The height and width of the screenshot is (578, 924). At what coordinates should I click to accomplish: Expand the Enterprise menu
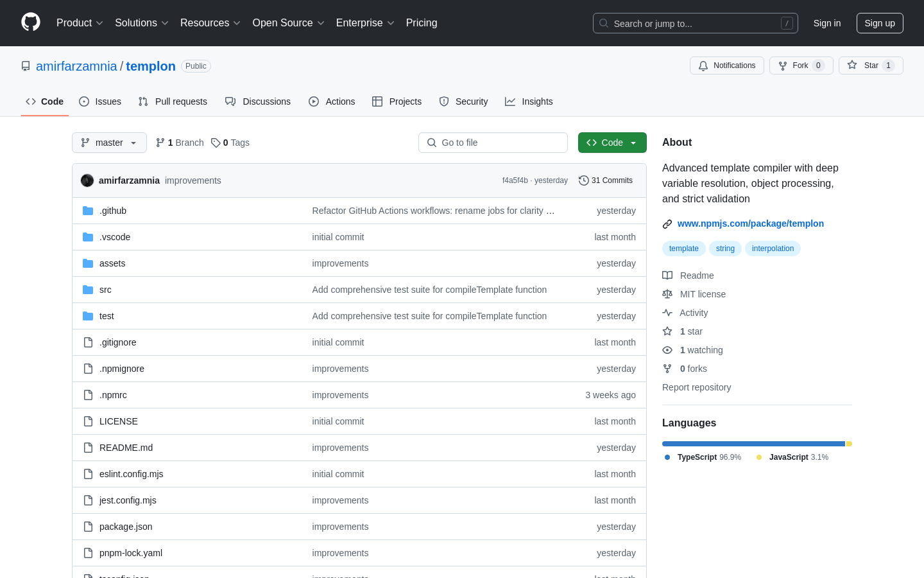click(x=365, y=22)
